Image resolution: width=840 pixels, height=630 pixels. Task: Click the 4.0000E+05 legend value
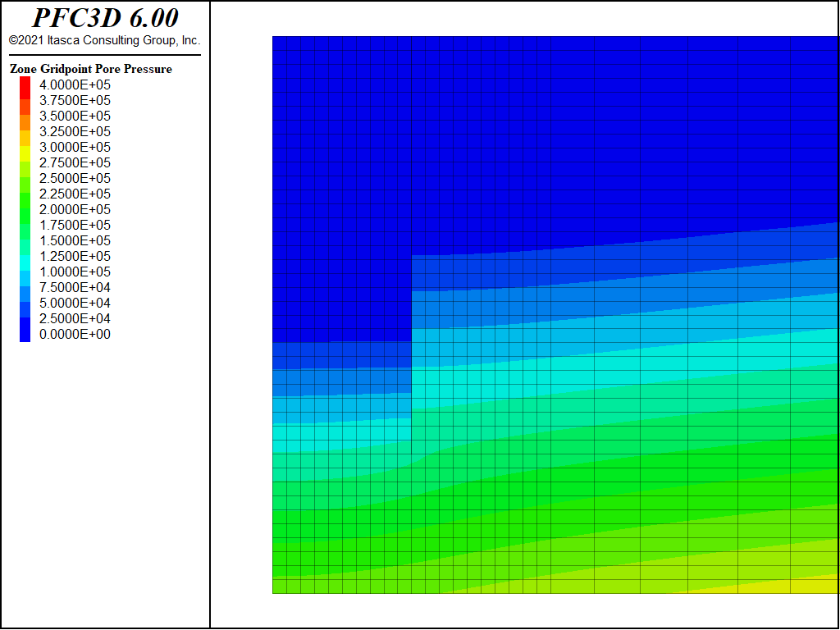[75, 84]
